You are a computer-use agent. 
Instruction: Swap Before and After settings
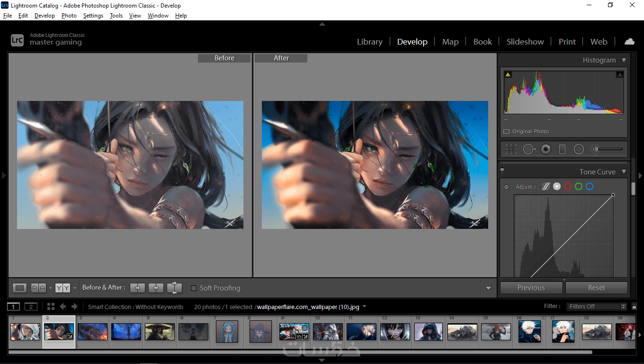[174, 288]
